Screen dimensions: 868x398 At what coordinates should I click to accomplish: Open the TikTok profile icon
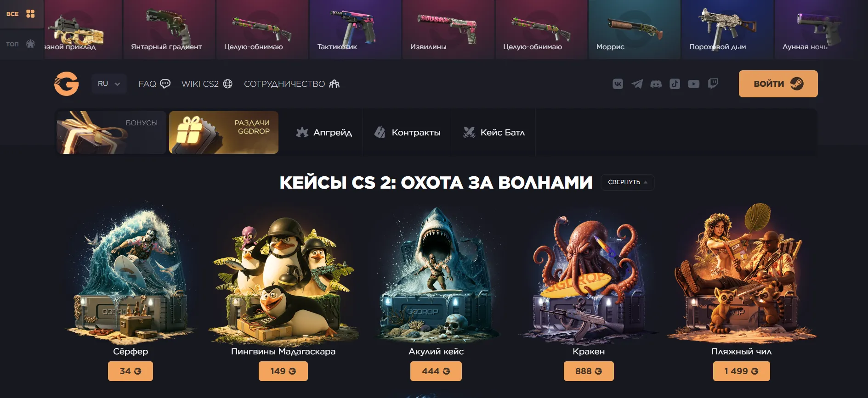(675, 84)
